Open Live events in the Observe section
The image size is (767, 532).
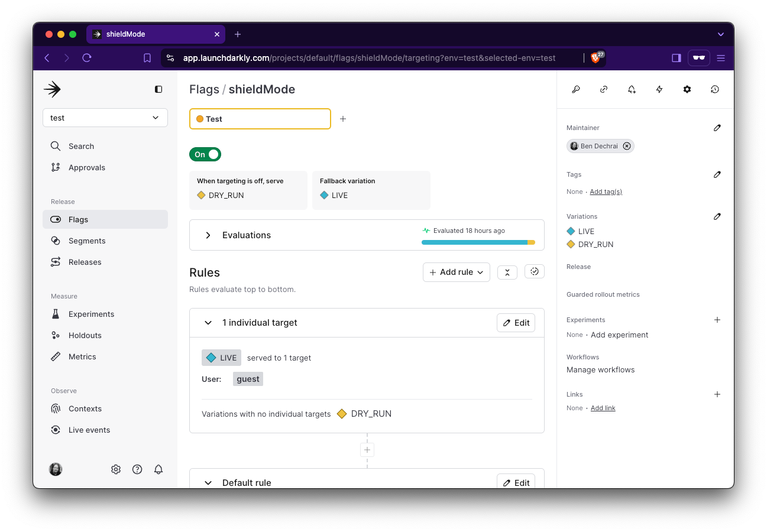point(89,430)
